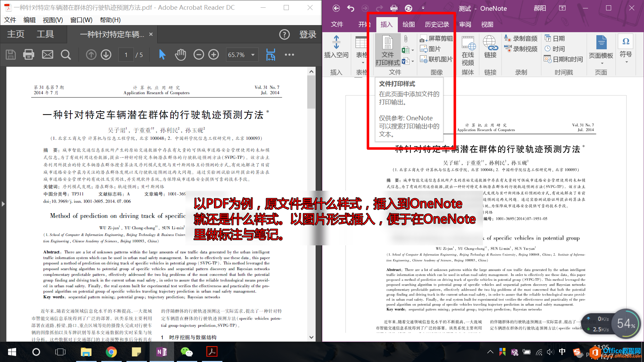Select the hand pan tool in Acrobat
644x362 pixels.
pyautogui.click(x=180, y=54)
